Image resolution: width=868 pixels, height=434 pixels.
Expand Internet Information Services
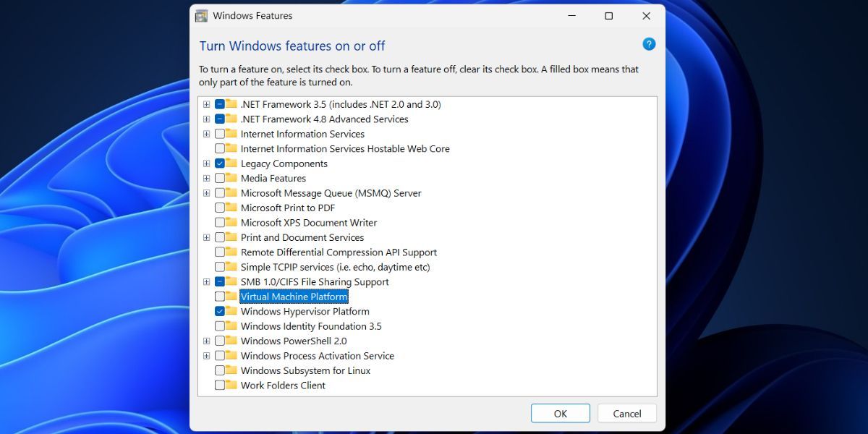pos(207,134)
